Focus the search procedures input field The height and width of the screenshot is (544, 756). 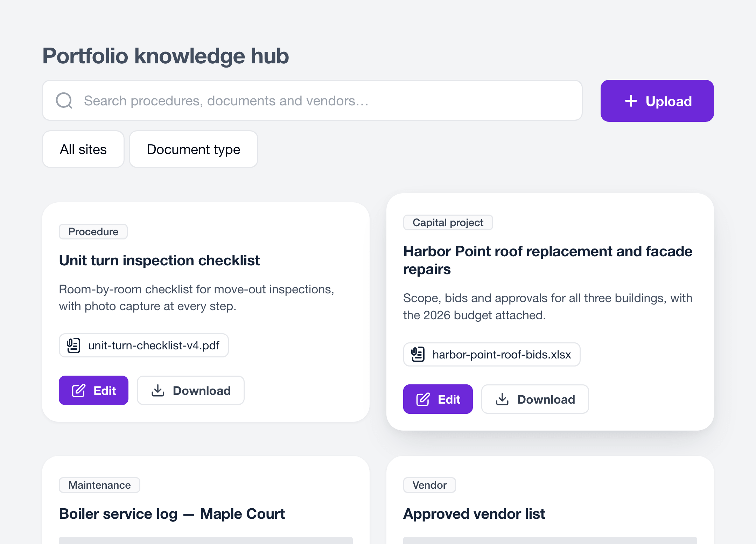point(312,100)
